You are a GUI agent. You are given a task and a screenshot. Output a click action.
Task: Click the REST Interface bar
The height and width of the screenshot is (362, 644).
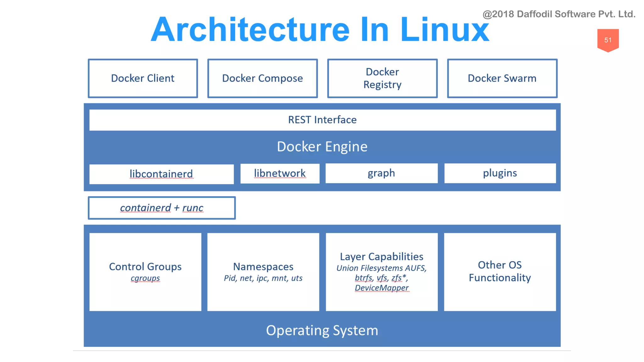322,120
